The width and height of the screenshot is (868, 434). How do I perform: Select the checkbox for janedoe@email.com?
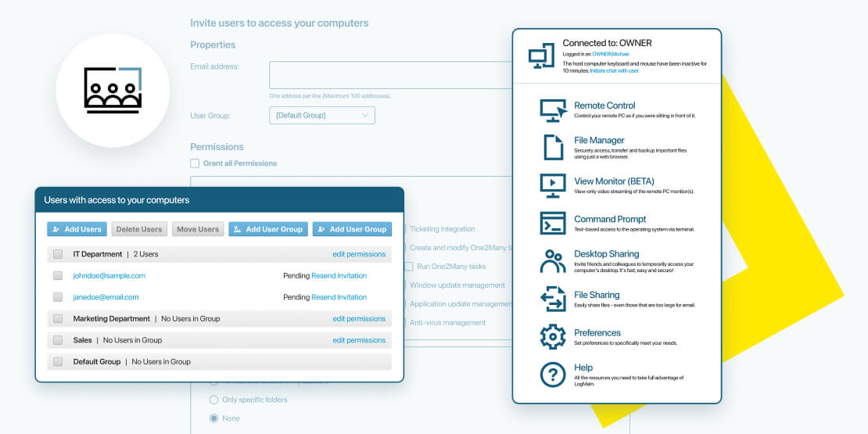coord(58,297)
